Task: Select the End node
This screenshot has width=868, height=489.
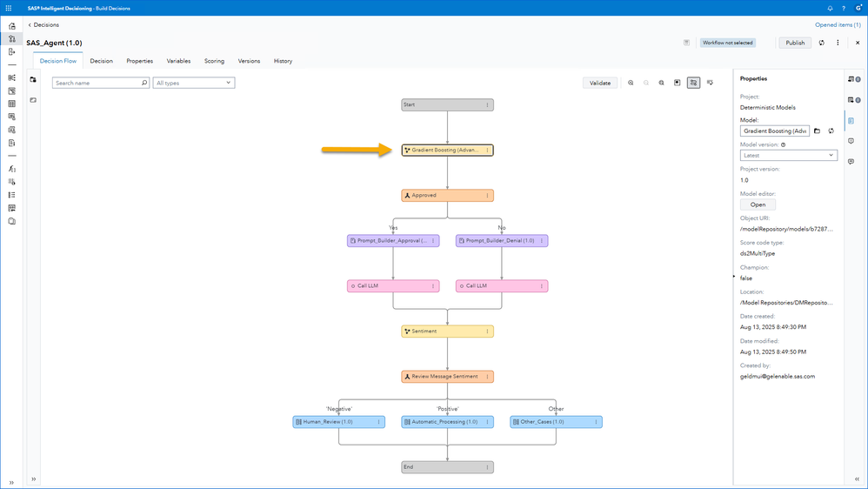Action: click(x=447, y=467)
